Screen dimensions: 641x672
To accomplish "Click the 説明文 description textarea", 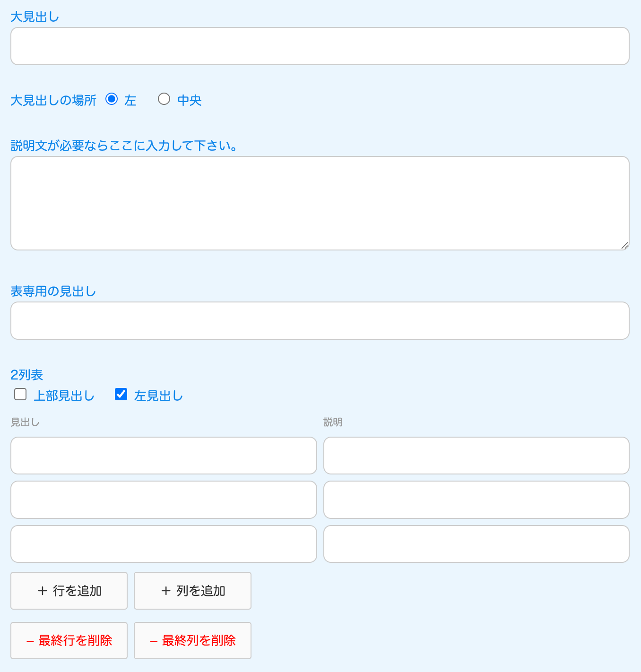I will coord(320,203).
